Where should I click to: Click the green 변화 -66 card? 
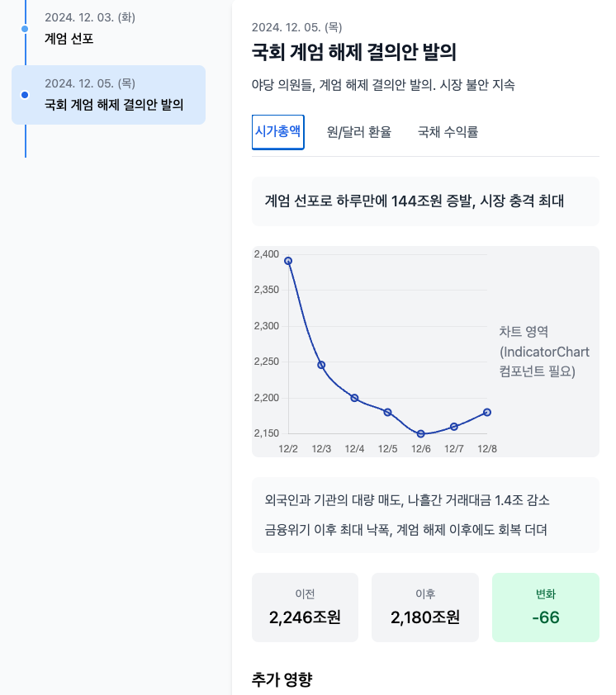point(545,608)
